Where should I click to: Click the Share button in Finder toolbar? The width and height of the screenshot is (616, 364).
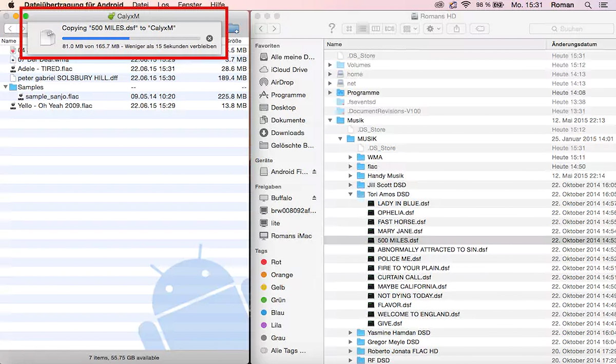click(x=456, y=29)
